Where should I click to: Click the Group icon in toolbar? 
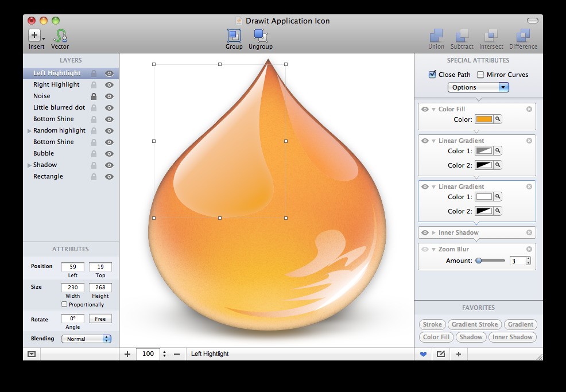[234, 36]
